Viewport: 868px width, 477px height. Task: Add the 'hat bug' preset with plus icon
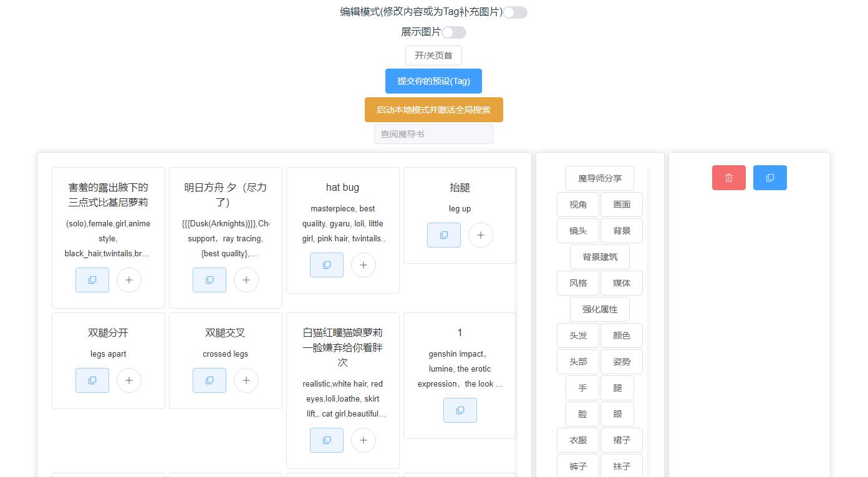tap(363, 265)
